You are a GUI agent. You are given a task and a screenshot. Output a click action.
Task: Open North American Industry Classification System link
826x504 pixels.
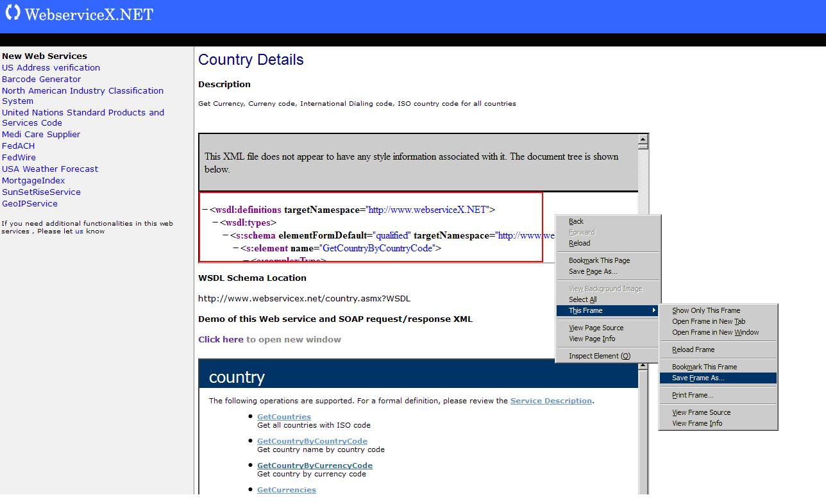click(83, 96)
